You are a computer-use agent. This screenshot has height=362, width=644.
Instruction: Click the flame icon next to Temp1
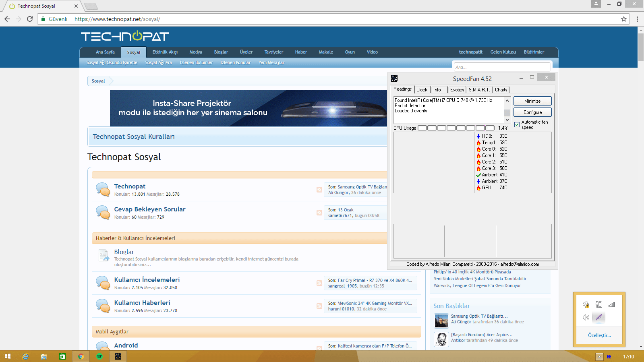[478, 143]
